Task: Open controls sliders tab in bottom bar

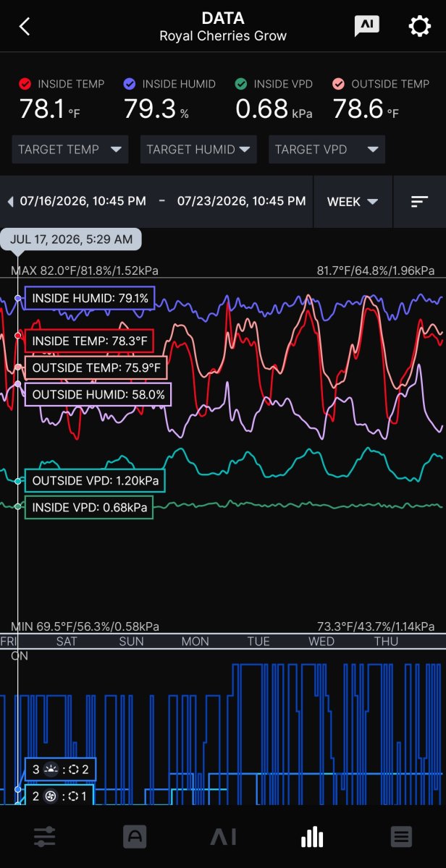Action: 45,837
